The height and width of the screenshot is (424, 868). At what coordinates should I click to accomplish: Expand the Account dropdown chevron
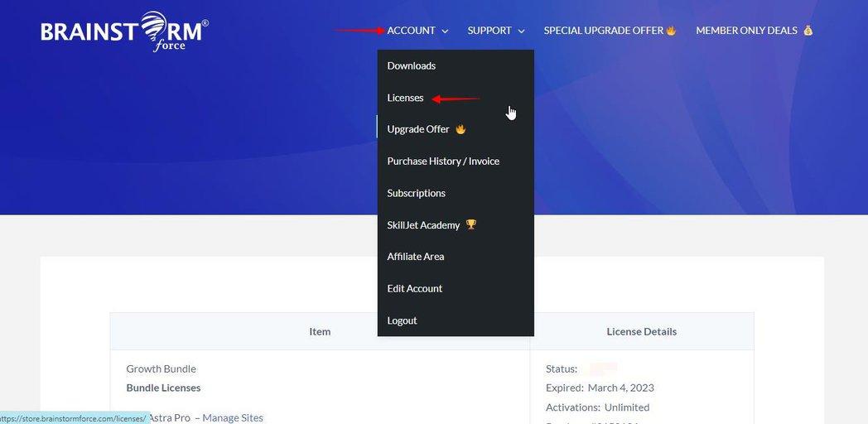(445, 31)
